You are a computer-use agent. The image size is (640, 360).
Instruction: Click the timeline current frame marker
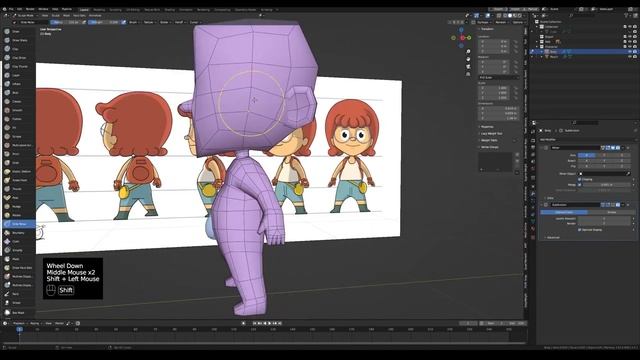click(20, 329)
